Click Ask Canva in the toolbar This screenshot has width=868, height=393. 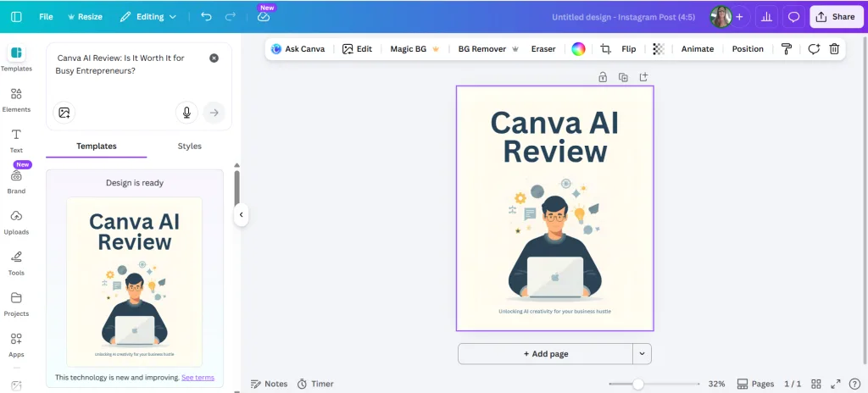(x=298, y=49)
